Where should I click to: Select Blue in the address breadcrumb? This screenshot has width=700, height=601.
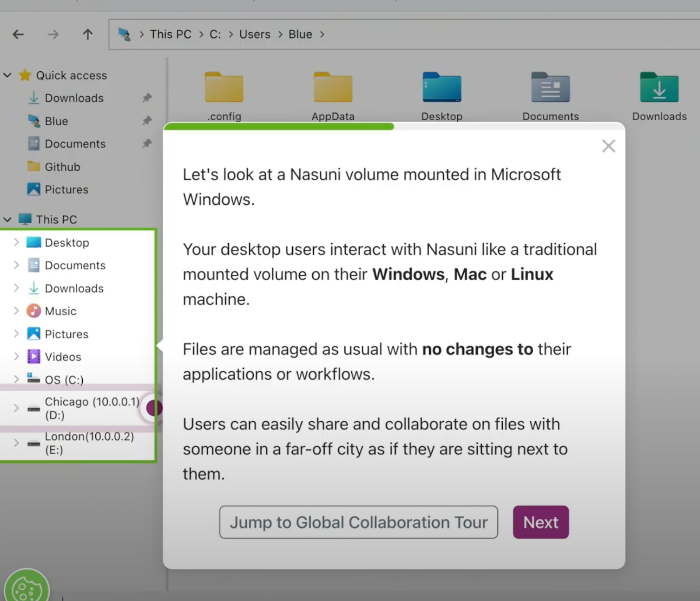(300, 34)
